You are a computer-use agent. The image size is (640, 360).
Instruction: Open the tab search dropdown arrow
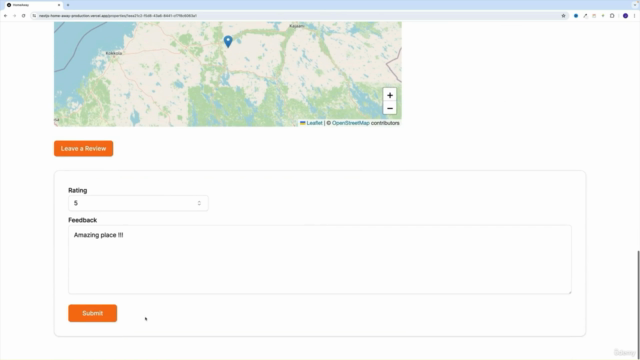[635, 5]
